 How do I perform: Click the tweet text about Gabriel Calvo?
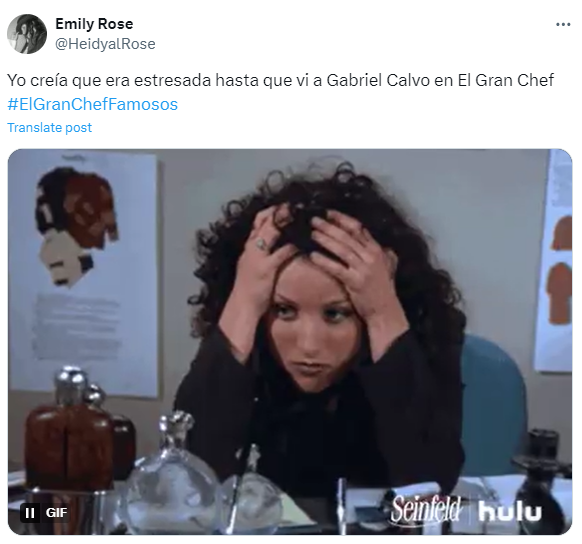(280, 80)
